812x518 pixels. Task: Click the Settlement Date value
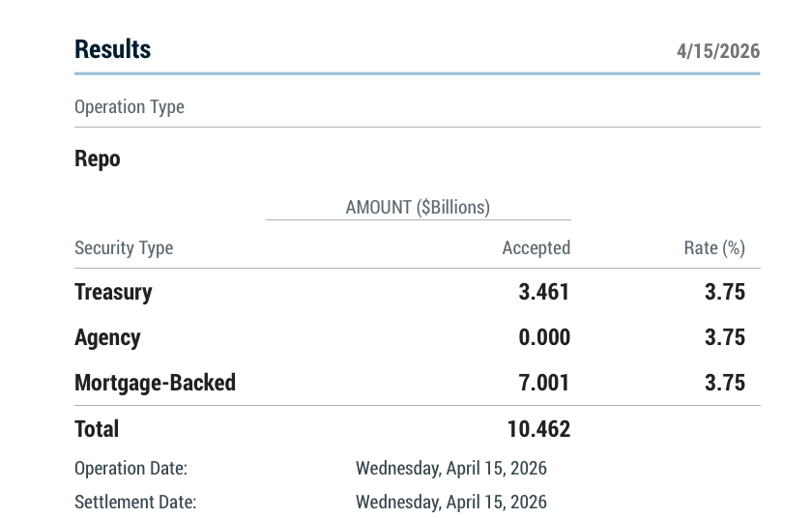(450, 503)
